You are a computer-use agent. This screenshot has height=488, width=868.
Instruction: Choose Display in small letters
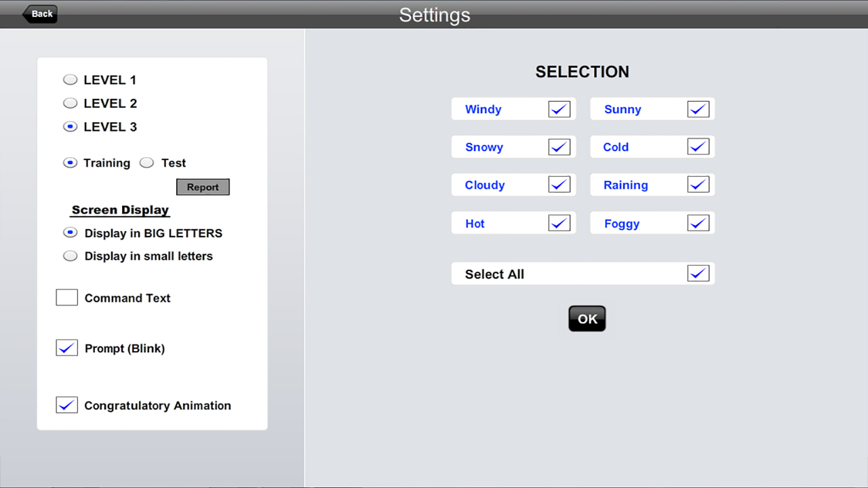[70, 256]
